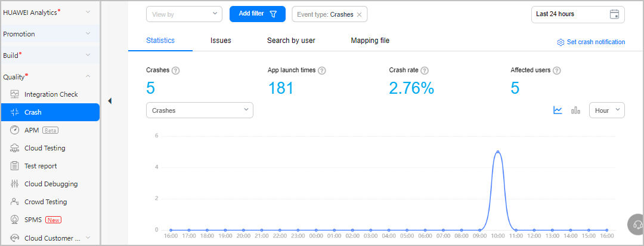Image resolution: width=644 pixels, height=246 pixels.
Task: Show help for App launch times
Action: [x=321, y=70]
